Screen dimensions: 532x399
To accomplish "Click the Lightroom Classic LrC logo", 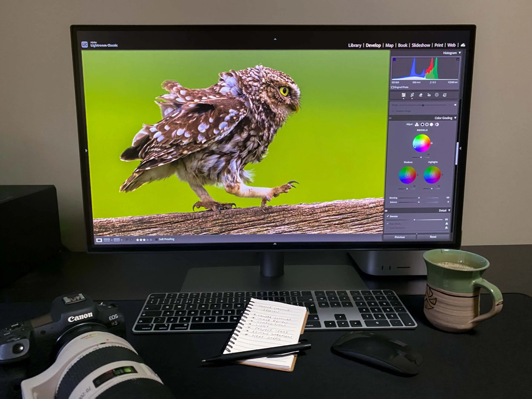I will (84, 44).
